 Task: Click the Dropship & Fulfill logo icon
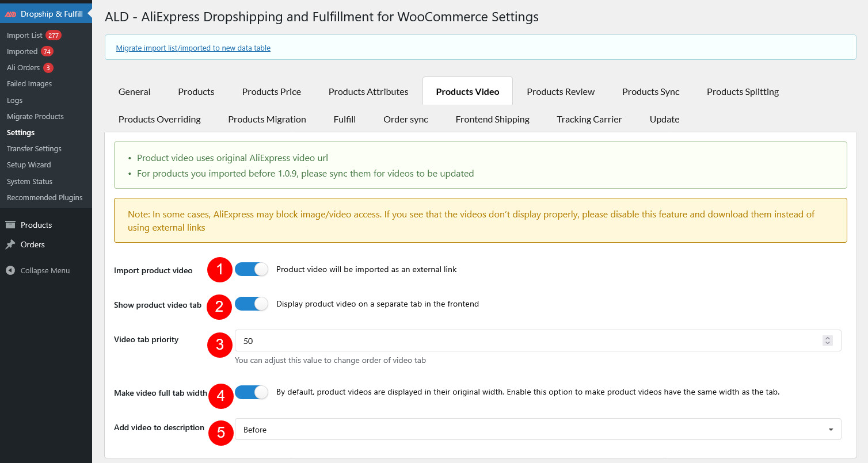[10, 14]
